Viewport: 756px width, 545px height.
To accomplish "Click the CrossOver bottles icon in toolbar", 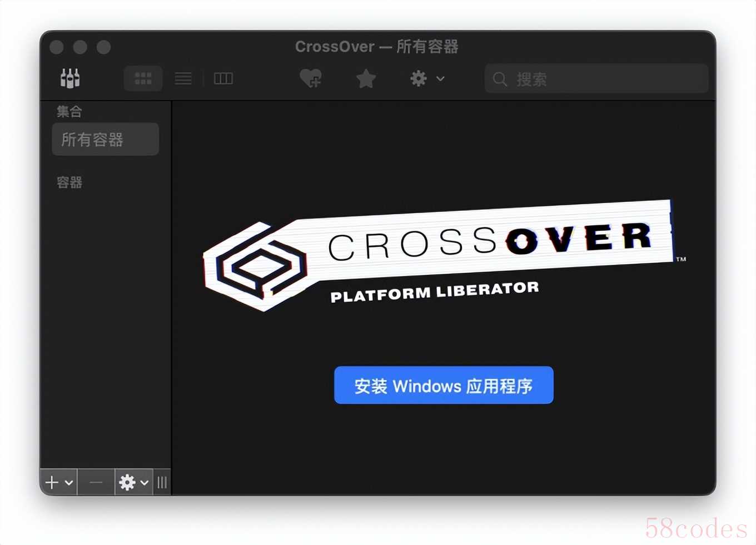I will [x=70, y=78].
